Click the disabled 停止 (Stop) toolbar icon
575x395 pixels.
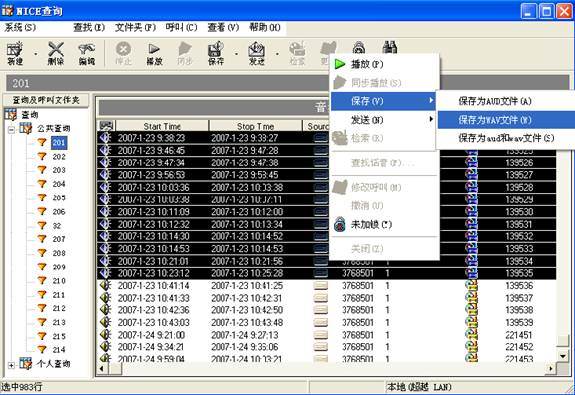124,54
